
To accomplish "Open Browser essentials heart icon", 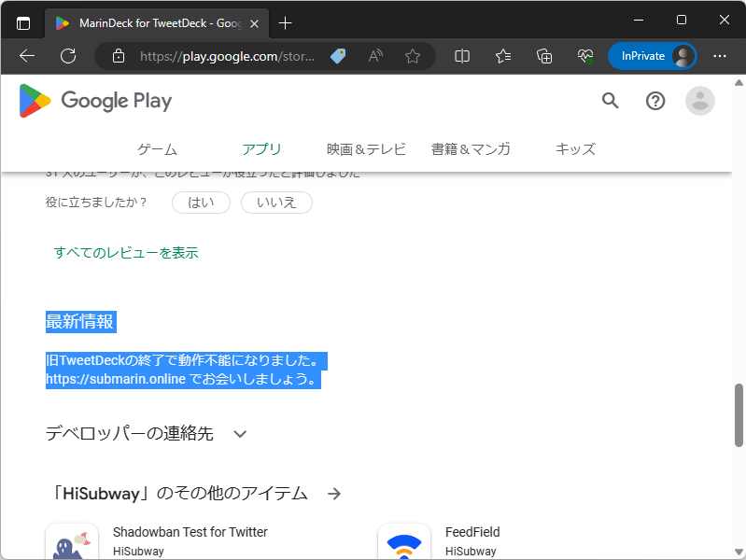I will 585,56.
